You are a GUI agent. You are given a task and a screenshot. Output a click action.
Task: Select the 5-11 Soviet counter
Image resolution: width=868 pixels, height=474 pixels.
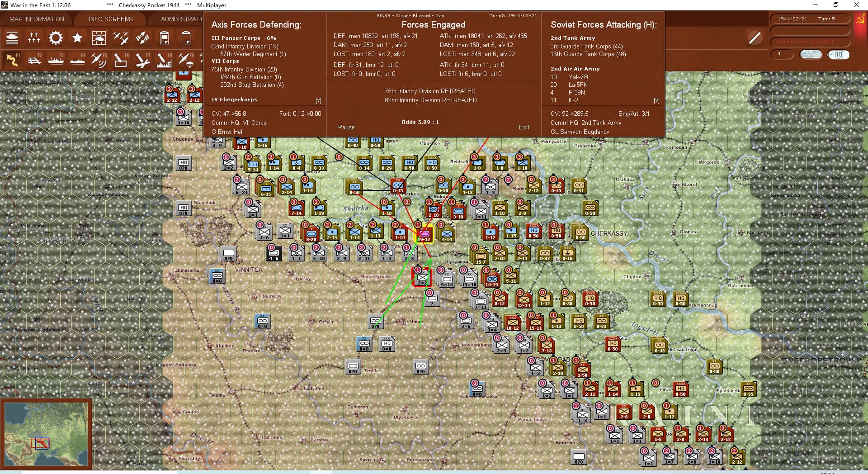(511, 275)
